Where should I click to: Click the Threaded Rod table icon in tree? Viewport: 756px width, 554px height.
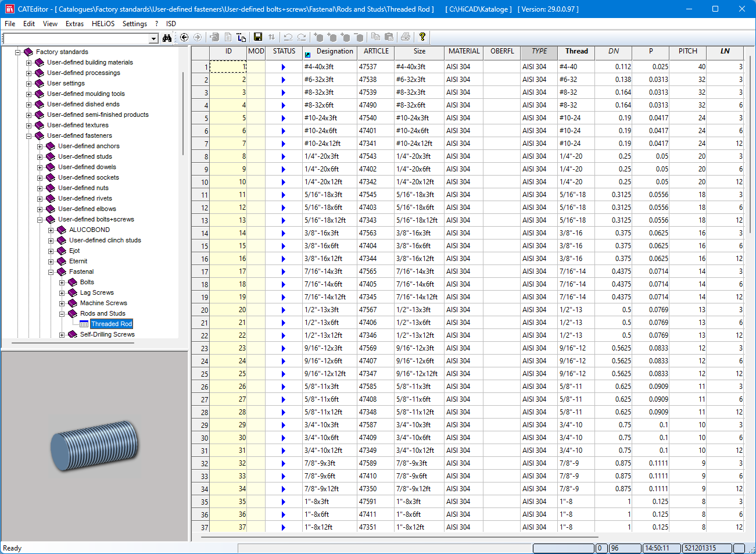[84, 324]
